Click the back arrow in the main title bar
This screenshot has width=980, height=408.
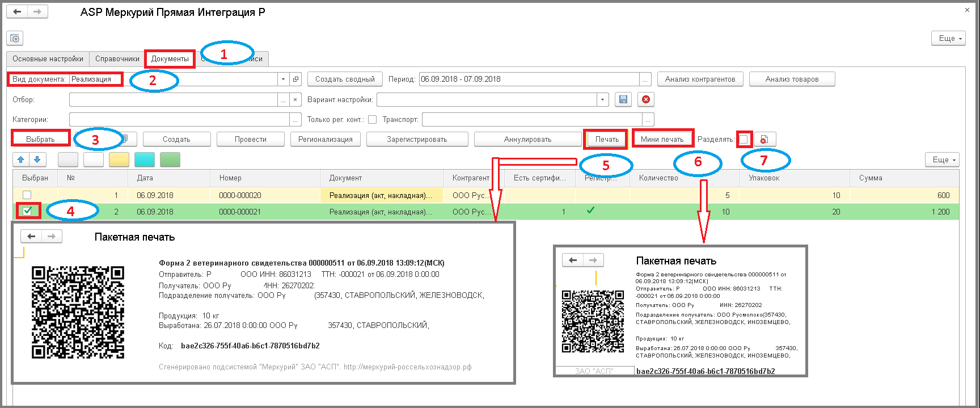tap(17, 11)
